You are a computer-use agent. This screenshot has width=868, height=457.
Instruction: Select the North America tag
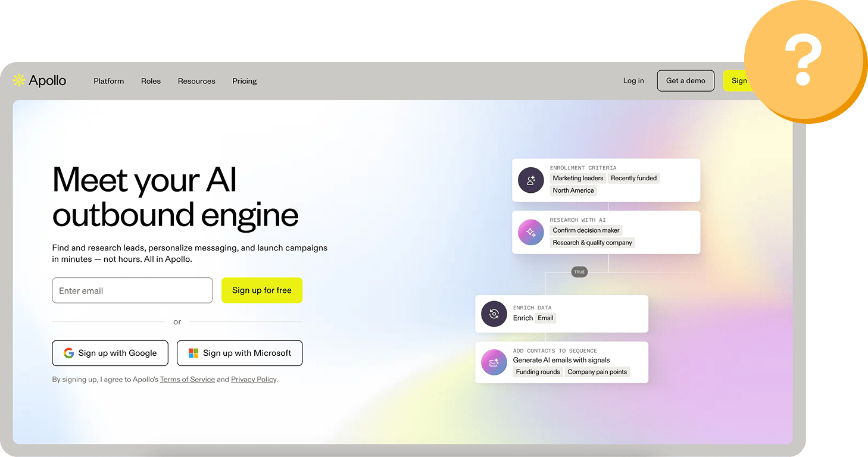tap(573, 190)
